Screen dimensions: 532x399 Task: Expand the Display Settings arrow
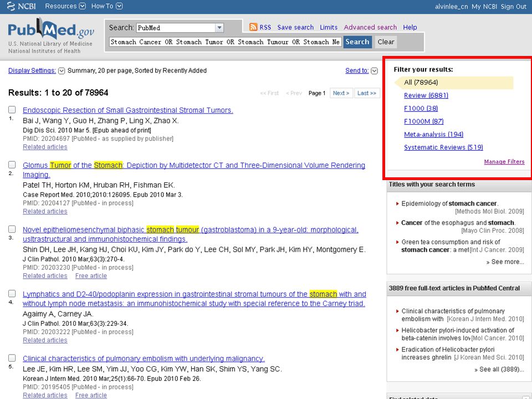(x=62, y=71)
